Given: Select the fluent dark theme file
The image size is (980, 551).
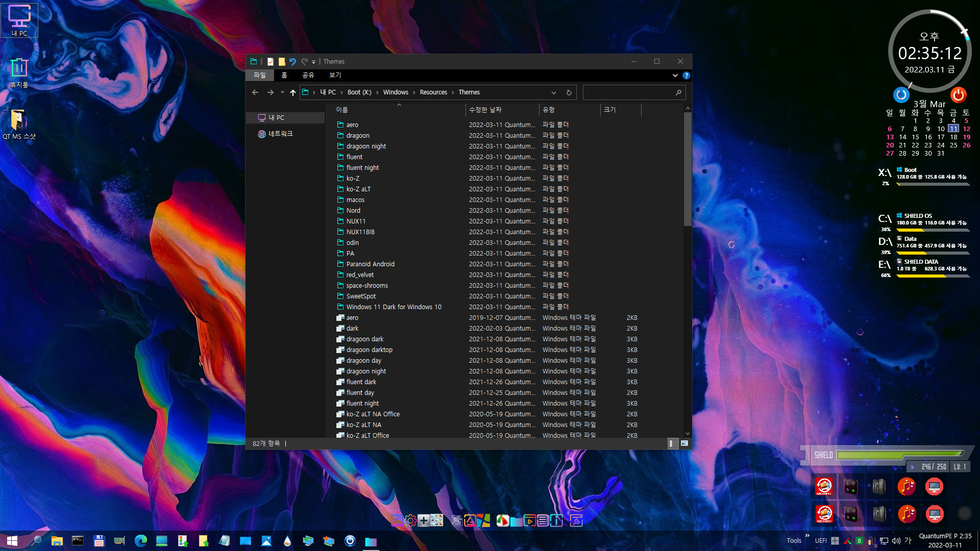Looking at the screenshot, I should [x=361, y=382].
